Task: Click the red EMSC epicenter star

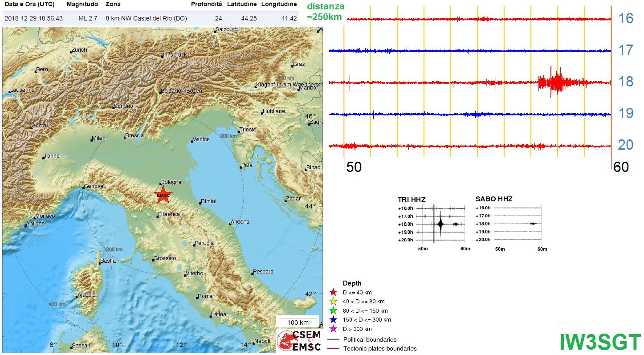Action: (x=163, y=195)
